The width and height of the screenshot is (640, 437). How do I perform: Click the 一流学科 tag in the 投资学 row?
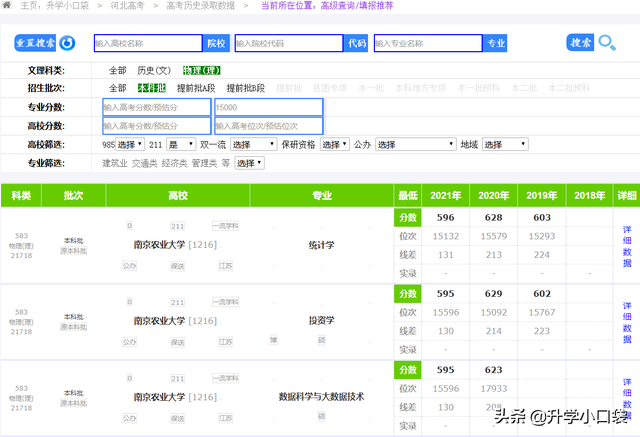point(225,302)
